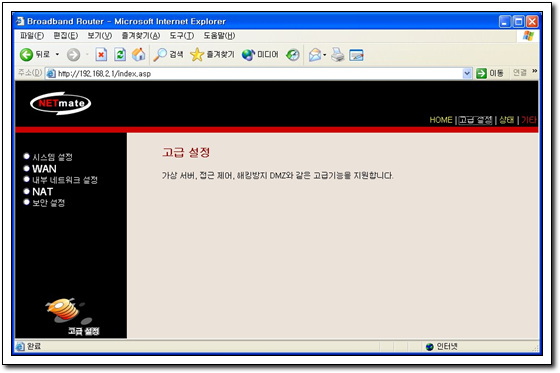This screenshot has height=373, width=560.
Task: Open the 즐겨찾기(A) menu
Action: tap(141, 36)
